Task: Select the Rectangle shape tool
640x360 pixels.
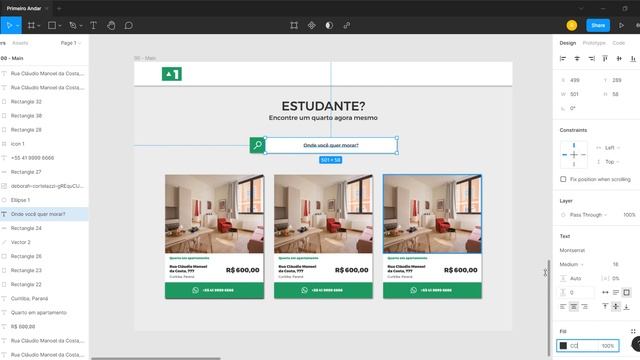Action: pos(52,25)
